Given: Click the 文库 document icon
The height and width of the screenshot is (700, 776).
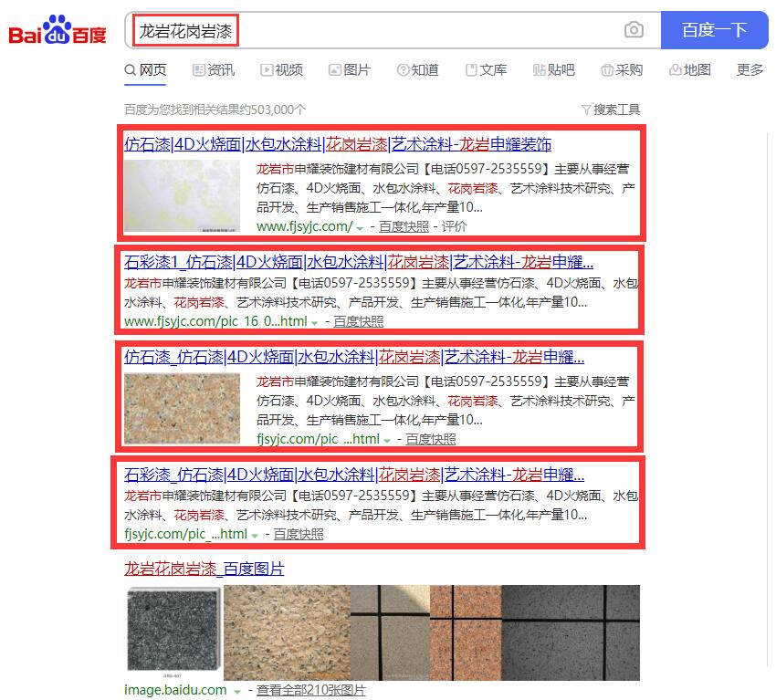Looking at the screenshot, I should click(x=471, y=69).
